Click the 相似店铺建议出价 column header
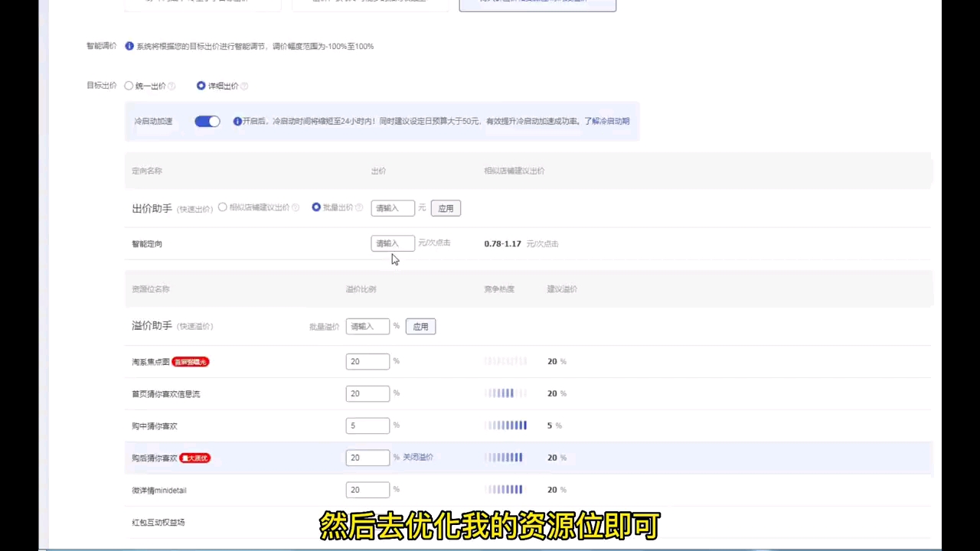The width and height of the screenshot is (980, 551). click(514, 171)
